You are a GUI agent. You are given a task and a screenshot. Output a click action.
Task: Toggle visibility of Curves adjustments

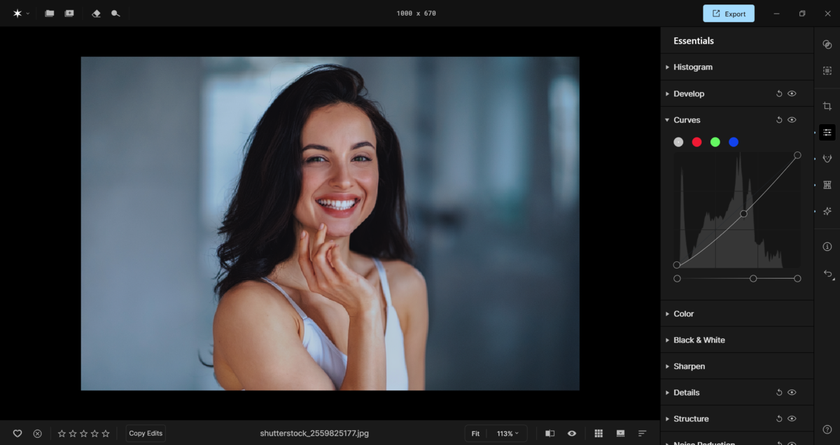(792, 120)
